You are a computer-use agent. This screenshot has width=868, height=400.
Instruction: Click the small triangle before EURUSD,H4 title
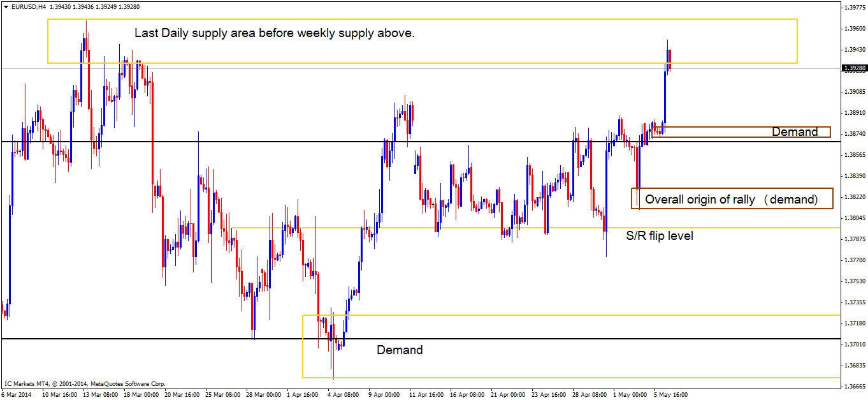tap(6, 6)
